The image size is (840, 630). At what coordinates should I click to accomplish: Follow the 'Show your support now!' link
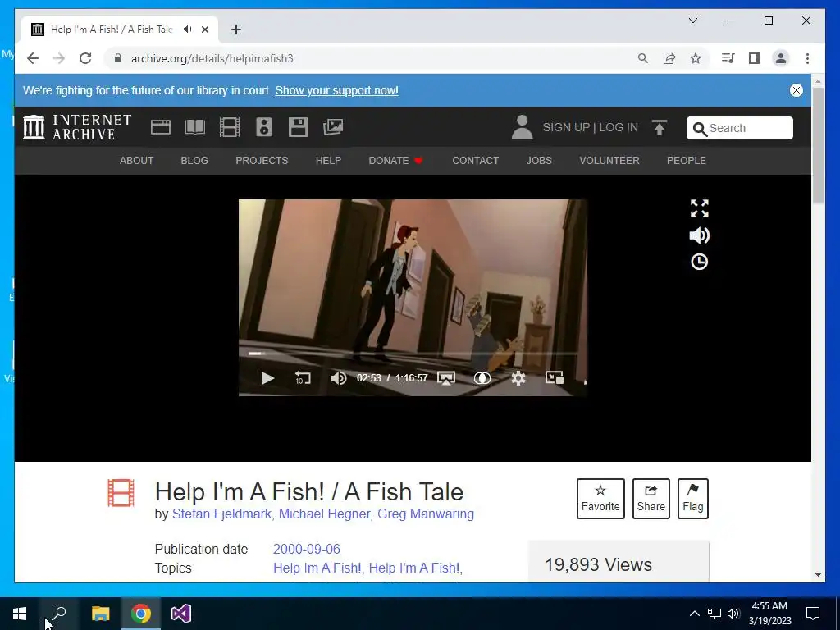point(337,90)
